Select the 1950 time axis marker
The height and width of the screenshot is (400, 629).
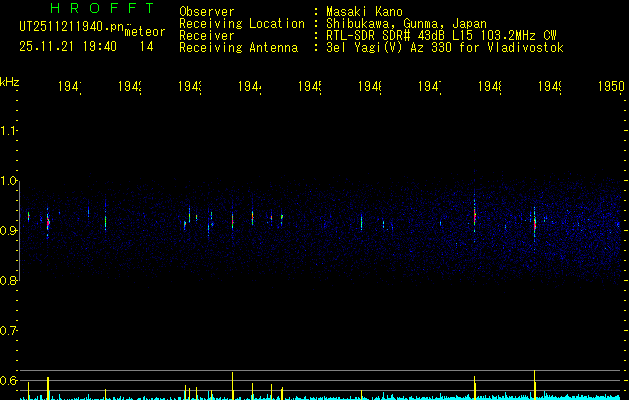point(611,88)
